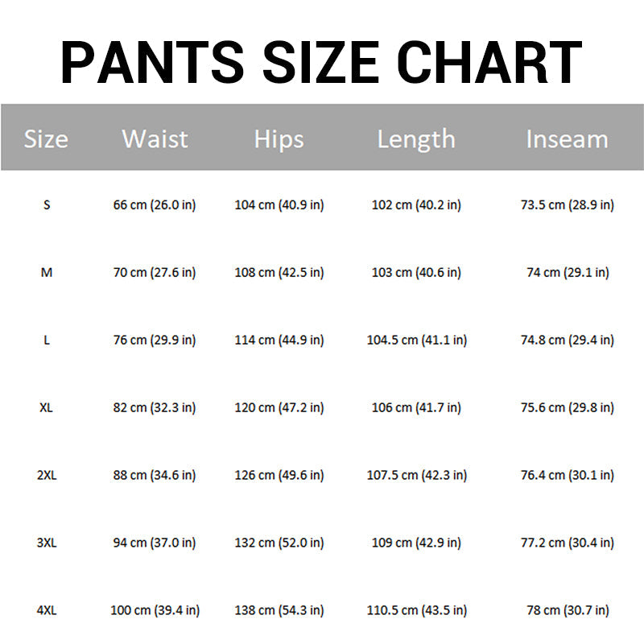Select the 3XL size row label

(x=47, y=543)
